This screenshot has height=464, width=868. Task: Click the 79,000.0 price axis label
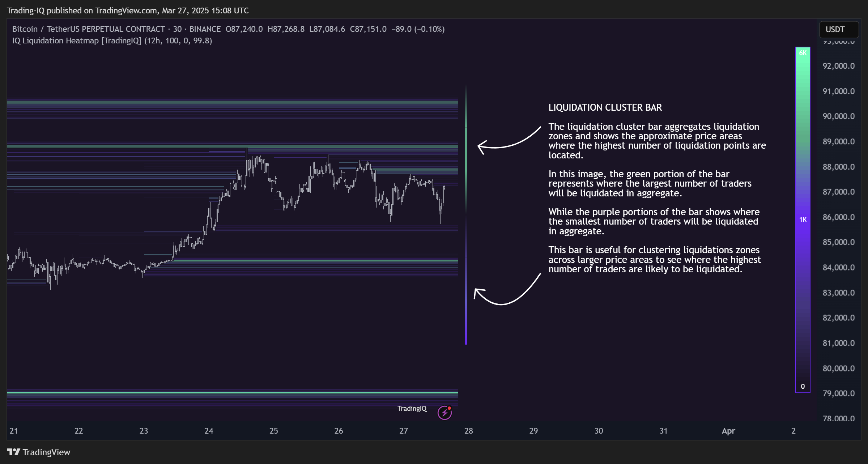click(x=839, y=393)
